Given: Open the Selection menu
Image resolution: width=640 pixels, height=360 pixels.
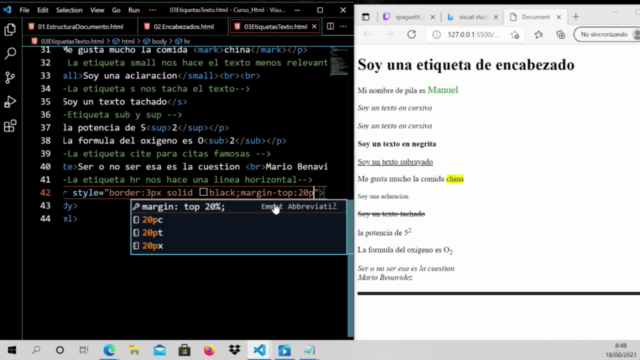Looking at the screenshot, I should 69,10.
